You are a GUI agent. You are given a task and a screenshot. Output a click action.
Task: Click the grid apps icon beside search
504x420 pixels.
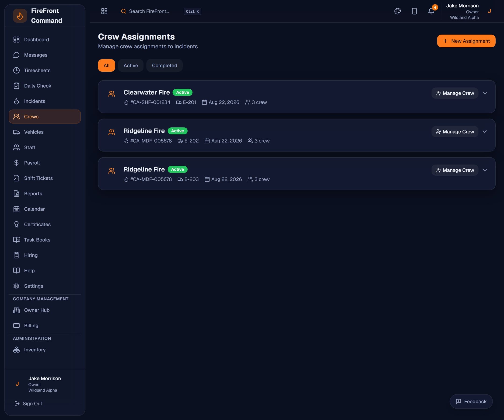pyautogui.click(x=104, y=11)
